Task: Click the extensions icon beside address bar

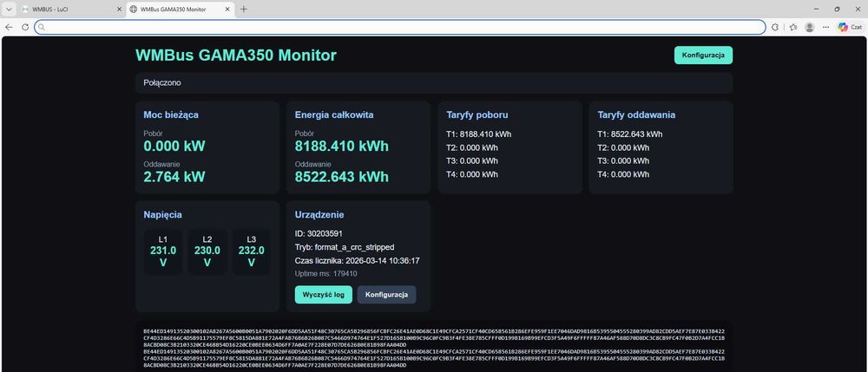Action: (775, 27)
